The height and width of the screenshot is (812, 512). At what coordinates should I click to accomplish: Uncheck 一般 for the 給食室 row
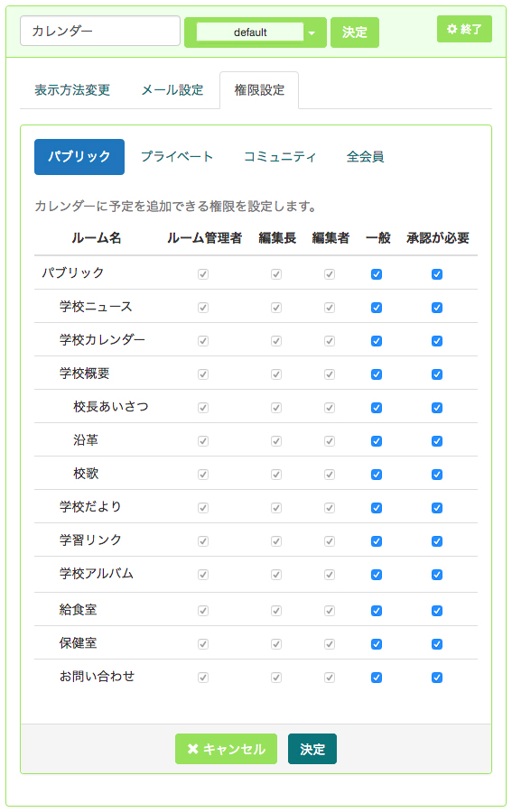377,611
